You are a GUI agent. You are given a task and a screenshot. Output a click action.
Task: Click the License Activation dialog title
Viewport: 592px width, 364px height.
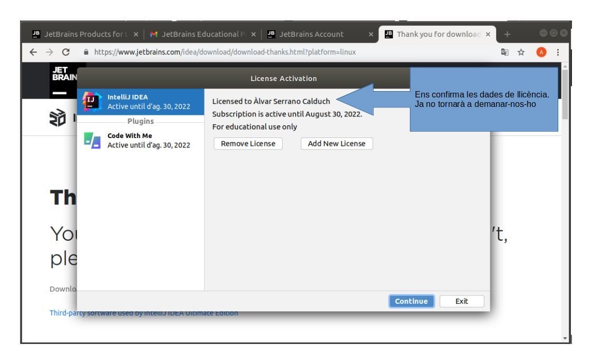(284, 78)
